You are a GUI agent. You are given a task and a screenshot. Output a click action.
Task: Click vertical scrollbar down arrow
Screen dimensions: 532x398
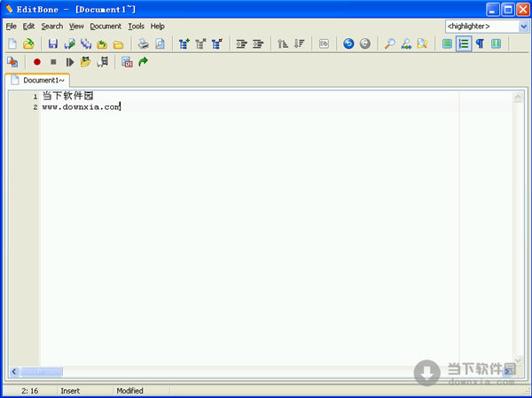coord(518,361)
